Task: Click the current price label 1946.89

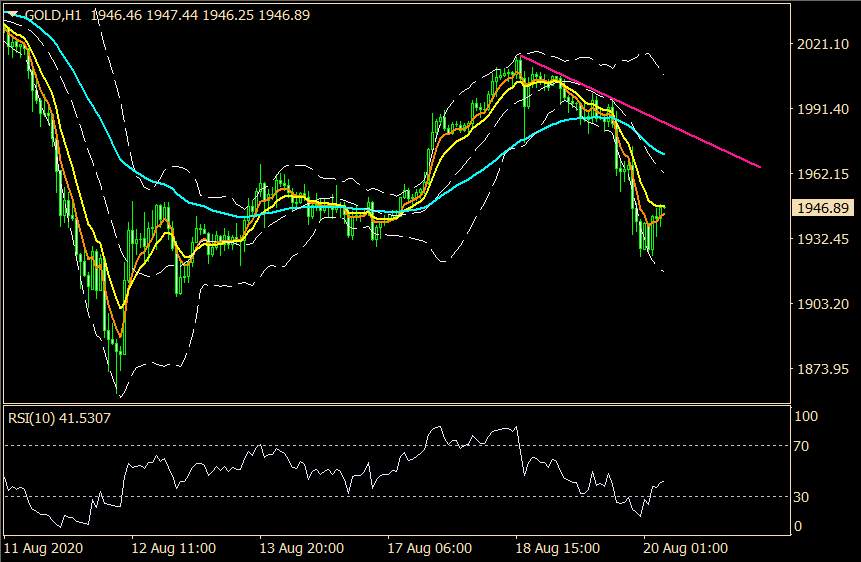Action: pyautogui.click(x=823, y=208)
